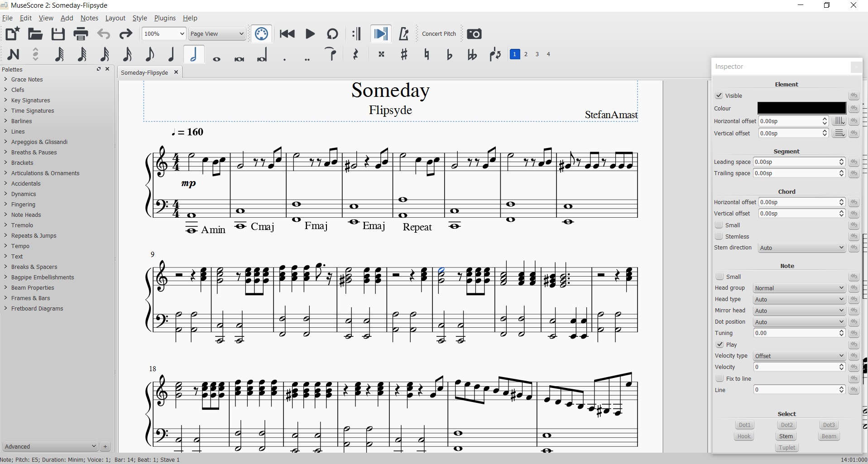Image resolution: width=868 pixels, height=464 pixels.
Task: Open the image capture camera tool
Action: click(x=474, y=34)
